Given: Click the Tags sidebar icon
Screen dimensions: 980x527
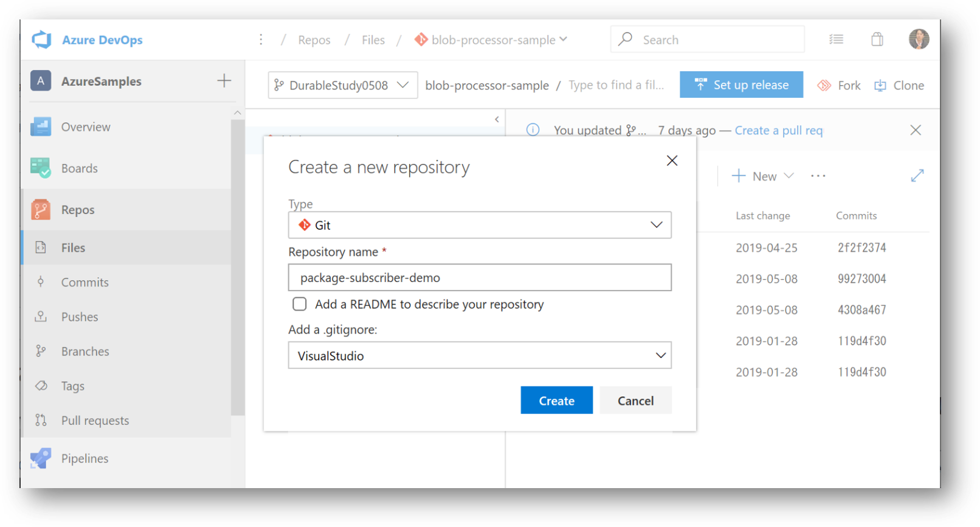Looking at the screenshot, I should (x=41, y=386).
